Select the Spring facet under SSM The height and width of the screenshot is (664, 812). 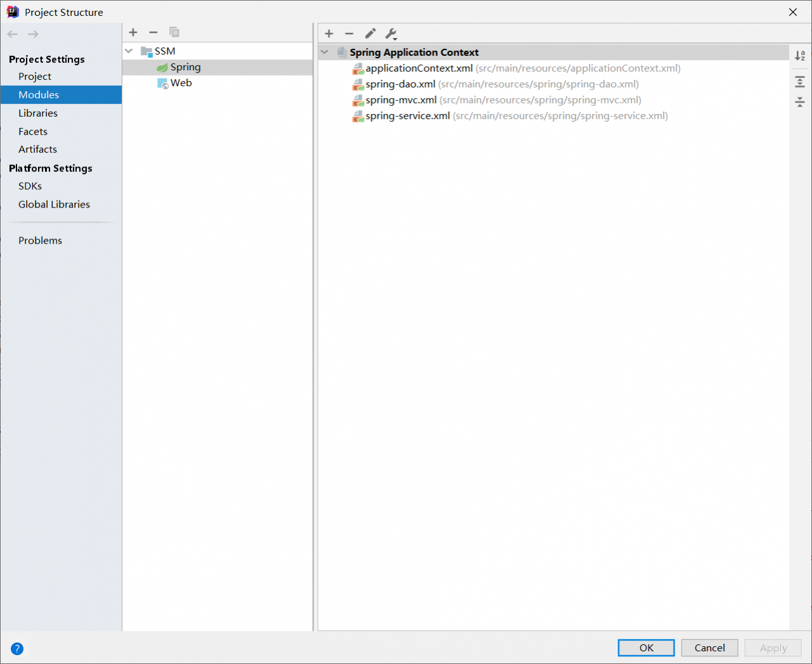tap(218, 67)
